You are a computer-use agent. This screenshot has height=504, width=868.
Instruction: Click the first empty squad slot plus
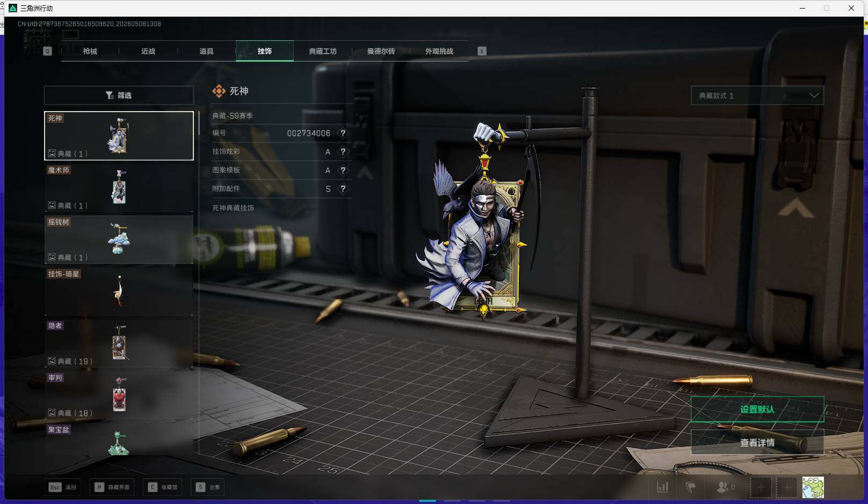761,487
